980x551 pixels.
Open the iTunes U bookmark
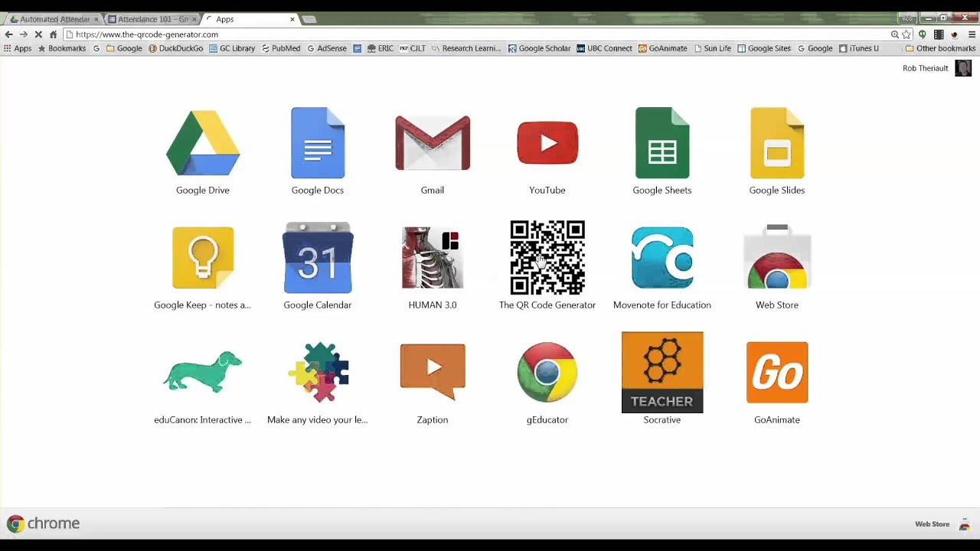859,48
